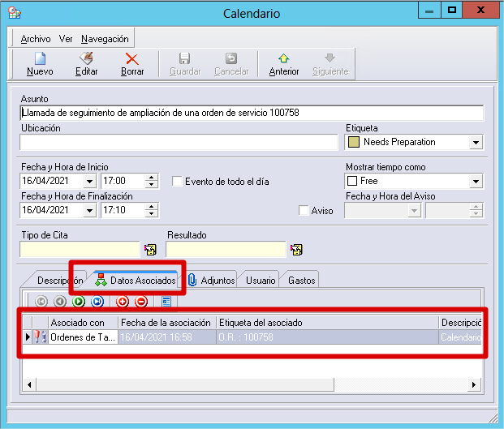
Task: Click the red remove association icon
Action: click(140, 302)
